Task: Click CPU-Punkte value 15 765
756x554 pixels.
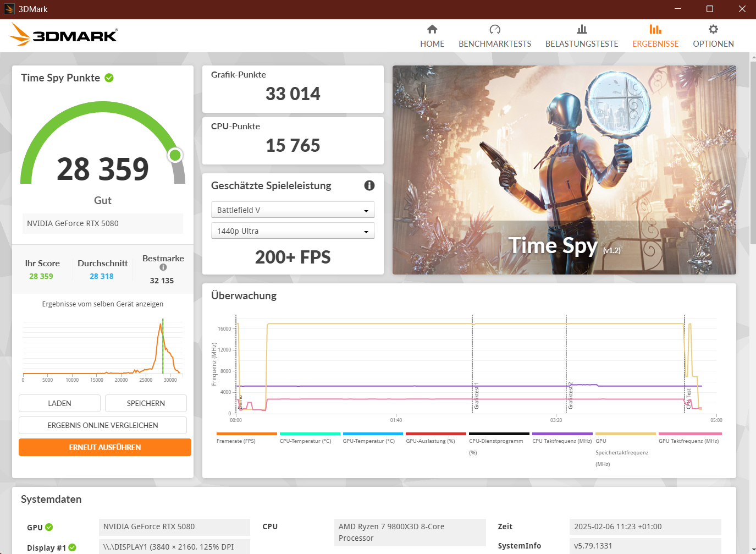Action: (293, 146)
